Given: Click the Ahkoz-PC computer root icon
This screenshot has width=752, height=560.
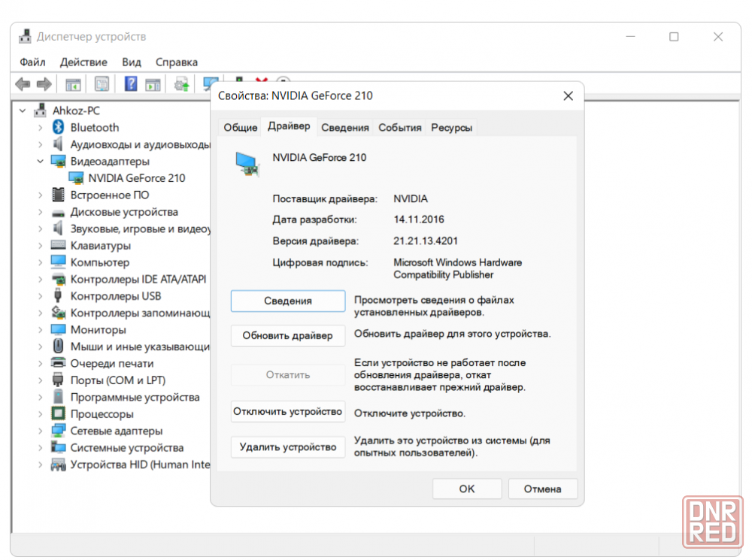Looking at the screenshot, I should tap(41, 110).
